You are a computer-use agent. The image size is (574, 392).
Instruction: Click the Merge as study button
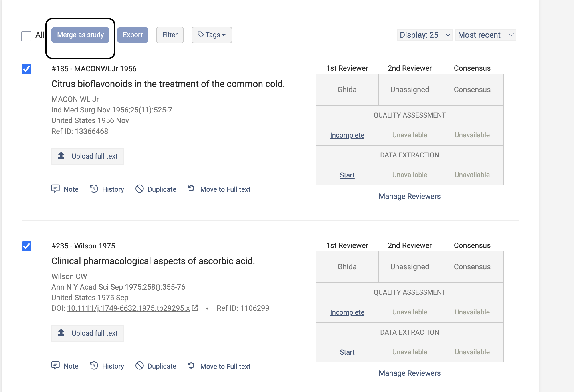(x=80, y=35)
